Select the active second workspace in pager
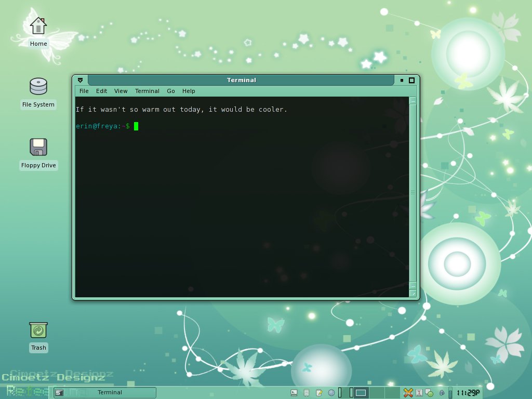 [x=362, y=393]
